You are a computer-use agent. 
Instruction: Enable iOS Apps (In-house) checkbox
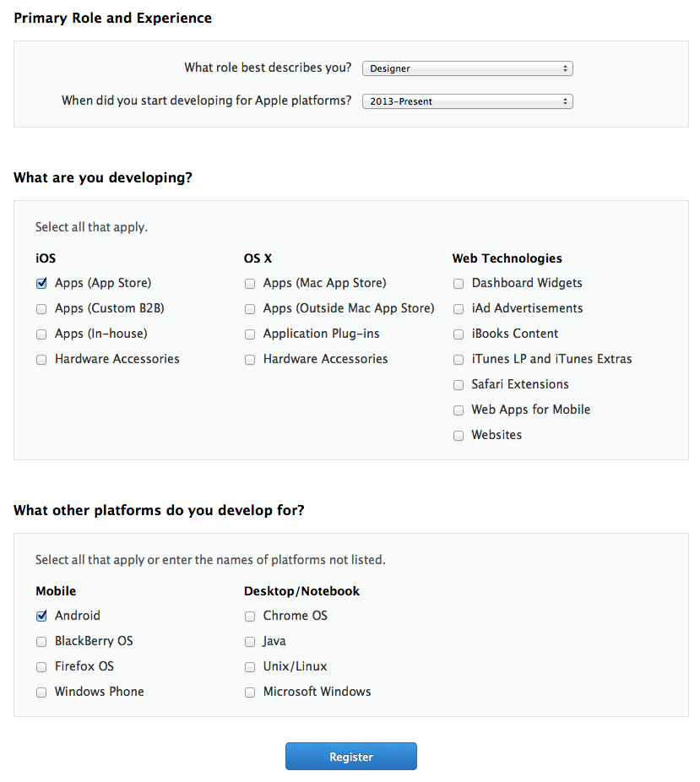41,334
